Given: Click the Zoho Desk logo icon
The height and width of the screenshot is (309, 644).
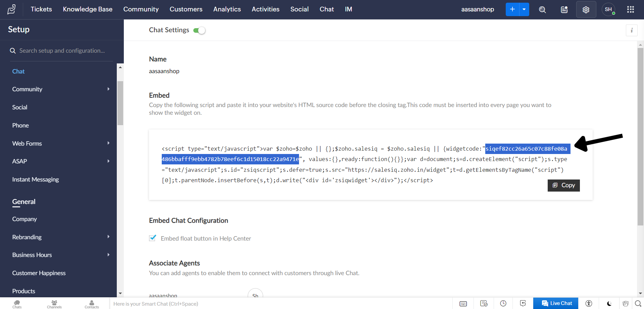Looking at the screenshot, I should tap(12, 9).
